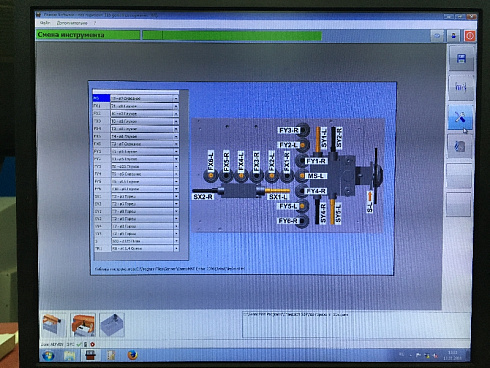Open the third blue 3D block thumbnail

tap(112, 325)
